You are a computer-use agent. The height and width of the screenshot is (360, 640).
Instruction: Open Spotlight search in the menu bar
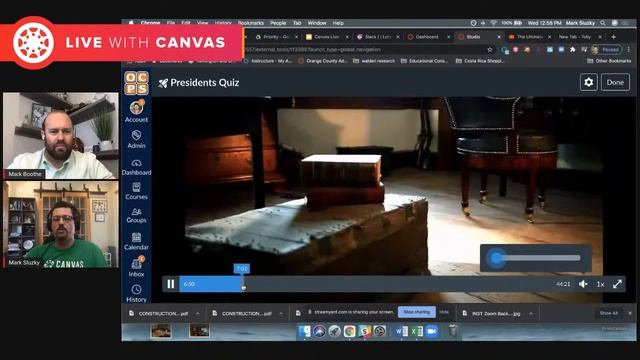coord(603,23)
